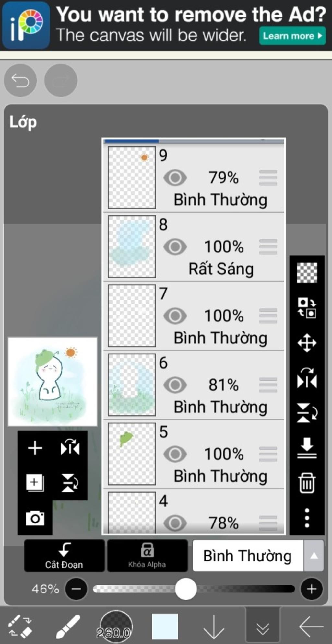This screenshot has width=332, height=644.
Task: Clear layer with checkerboard icon
Action: [x=307, y=273]
